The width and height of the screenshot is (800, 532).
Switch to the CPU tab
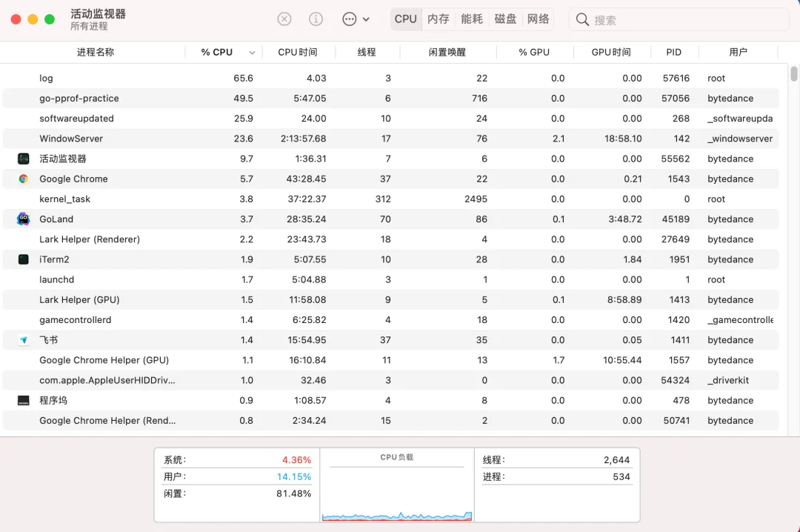coord(406,19)
